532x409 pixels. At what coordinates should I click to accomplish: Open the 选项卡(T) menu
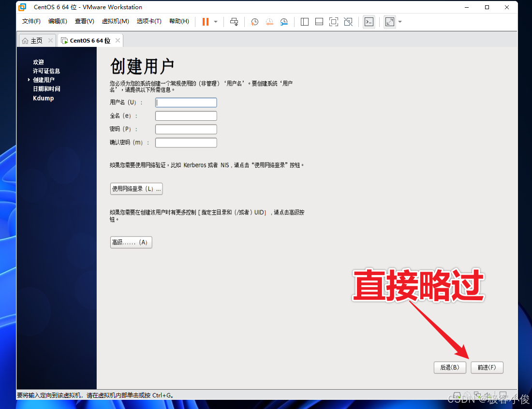[149, 21]
